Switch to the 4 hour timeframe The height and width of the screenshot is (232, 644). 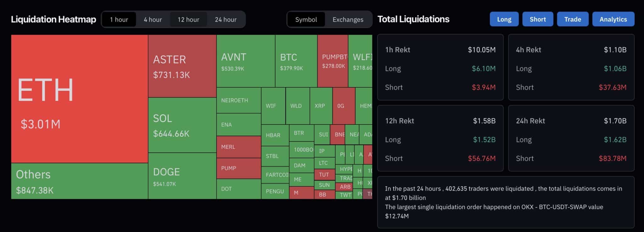coord(153,19)
